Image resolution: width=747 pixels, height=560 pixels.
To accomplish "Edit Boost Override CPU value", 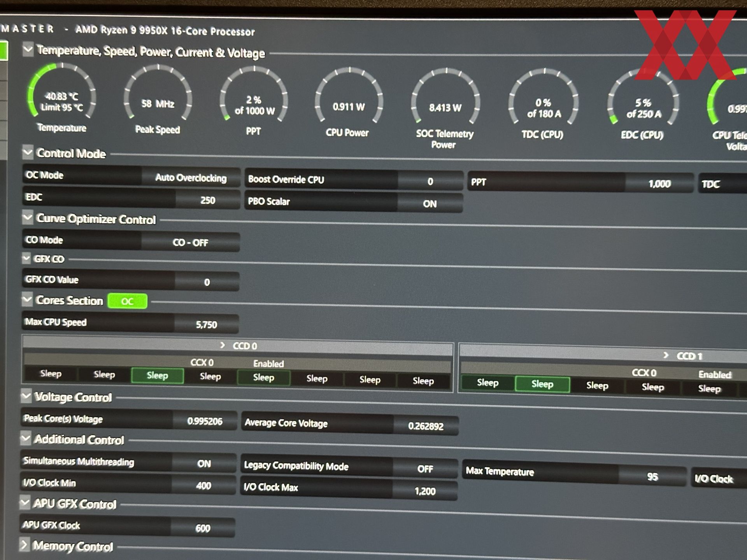I will [x=430, y=182].
